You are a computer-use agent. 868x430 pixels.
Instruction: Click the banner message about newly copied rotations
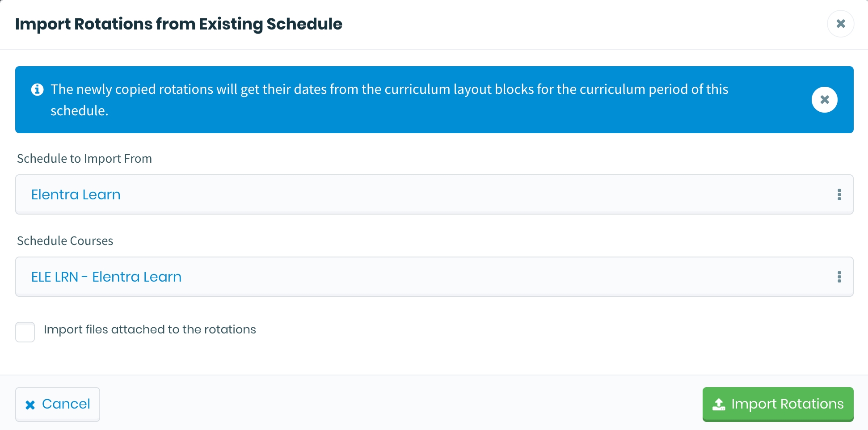(x=389, y=89)
